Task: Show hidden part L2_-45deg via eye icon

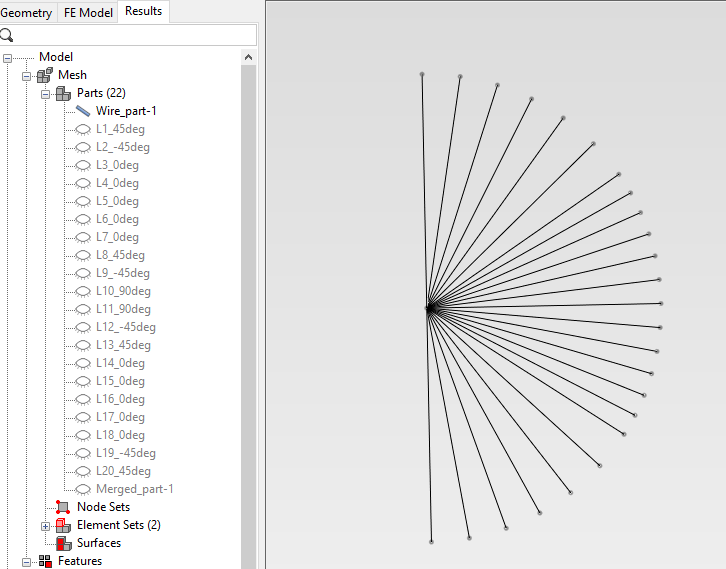Action: coord(83,147)
